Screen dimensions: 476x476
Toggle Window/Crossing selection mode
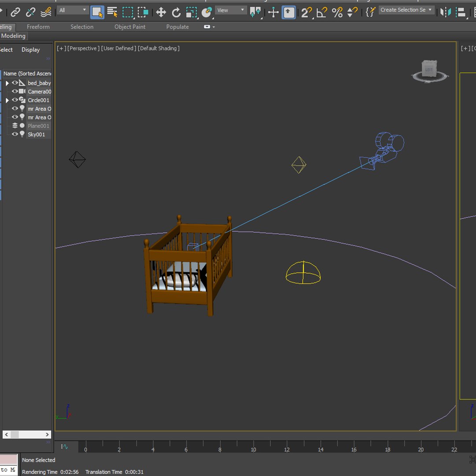pyautogui.click(x=143, y=12)
